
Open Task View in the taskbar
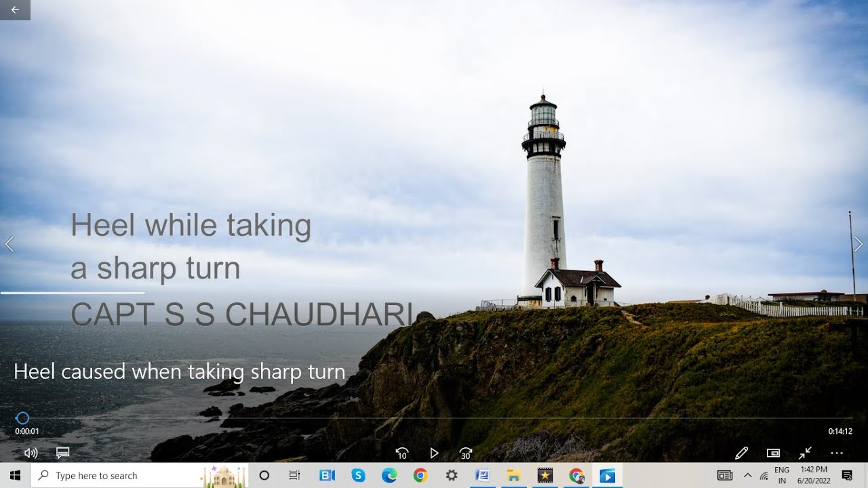(294, 476)
